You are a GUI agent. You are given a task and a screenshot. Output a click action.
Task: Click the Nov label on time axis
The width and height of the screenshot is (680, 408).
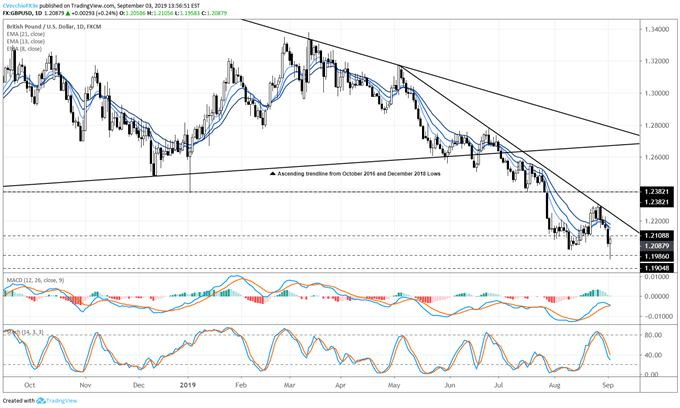pos(85,385)
